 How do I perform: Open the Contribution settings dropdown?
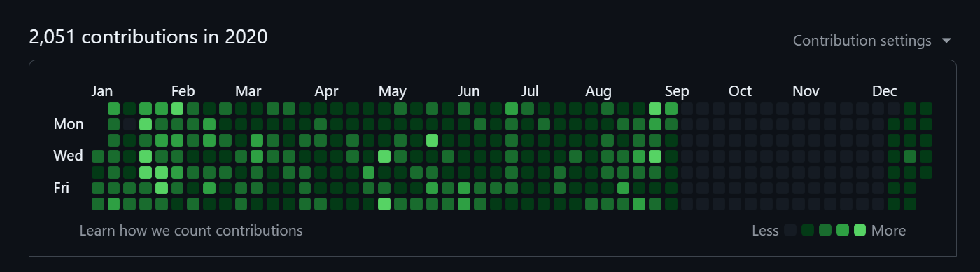[x=872, y=41]
